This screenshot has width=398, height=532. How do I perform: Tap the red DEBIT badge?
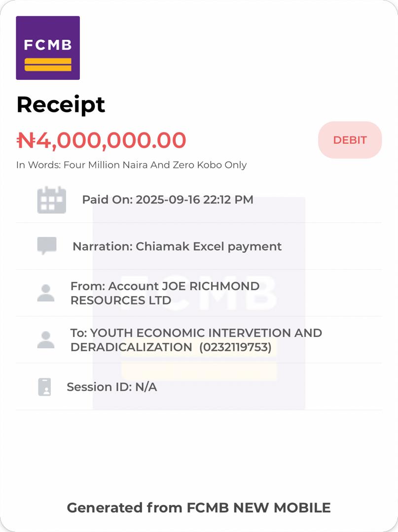pos(350,140)
